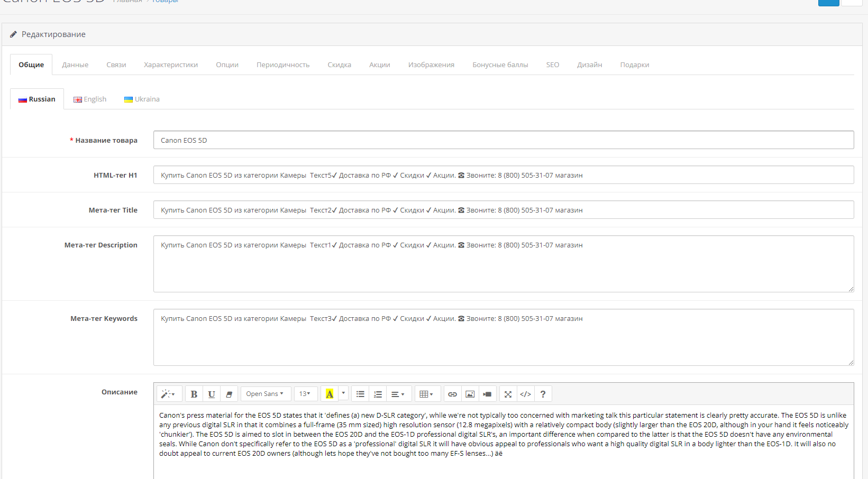Open the paragraph alignment dropdown
The height and width of the screenshot is (479, 868).
[x=398, y=394]
